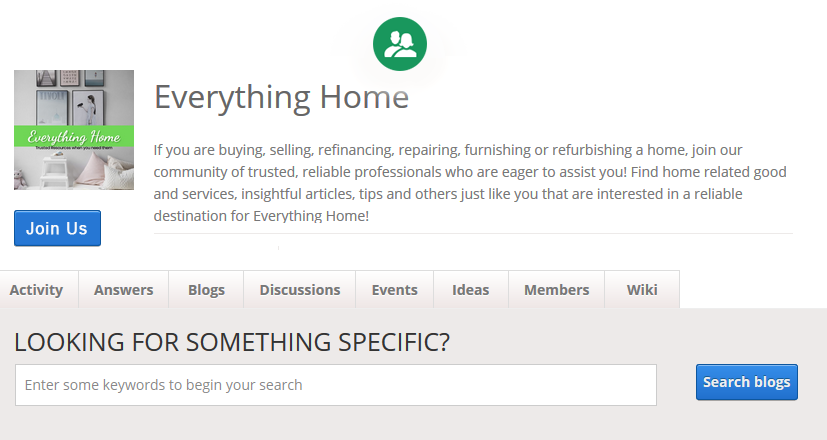The height and width of the screenshot is (440, 827).
Task: Click the Join Us button
Action: click(57, 228)
